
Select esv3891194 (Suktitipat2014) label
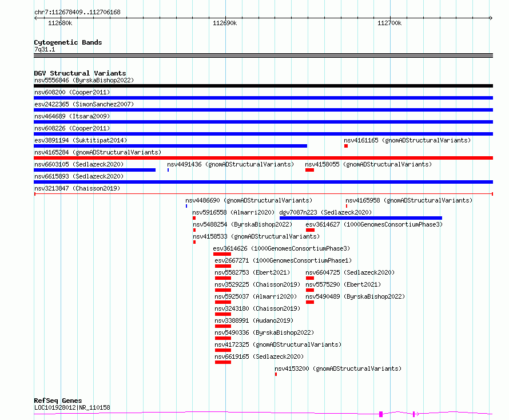(81, 140)
